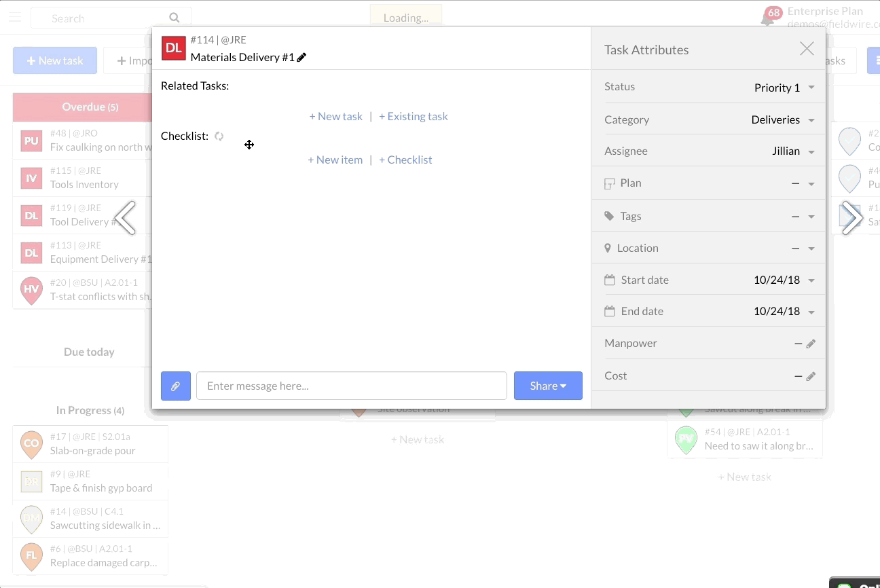This screenshot has height=588, width=880.
Task: Open the notifications bell with 68 badge
Action: point(768,18)
